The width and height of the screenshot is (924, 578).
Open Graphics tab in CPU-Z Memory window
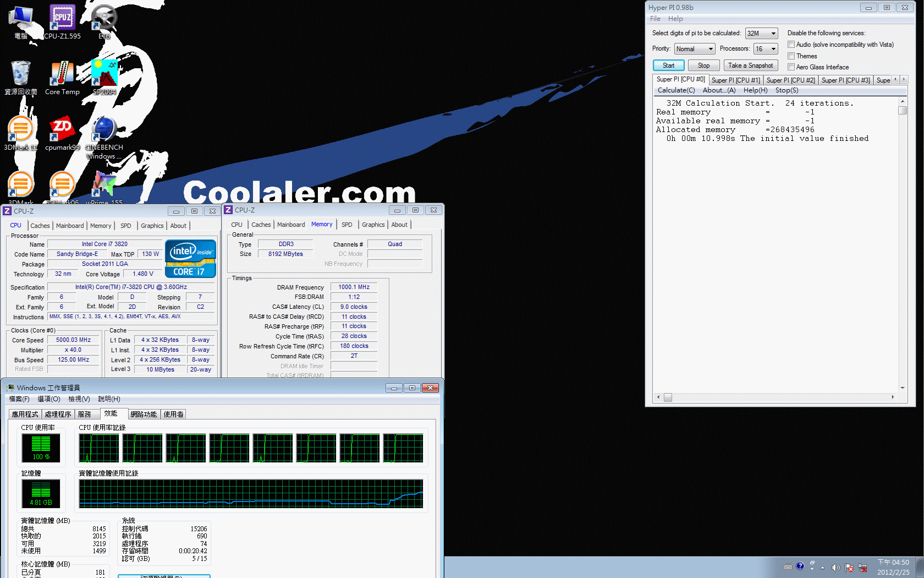(x=373, y=225)
